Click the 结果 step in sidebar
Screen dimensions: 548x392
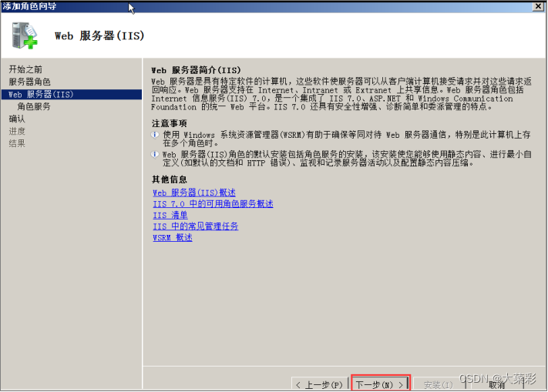(x=17, y=143)
